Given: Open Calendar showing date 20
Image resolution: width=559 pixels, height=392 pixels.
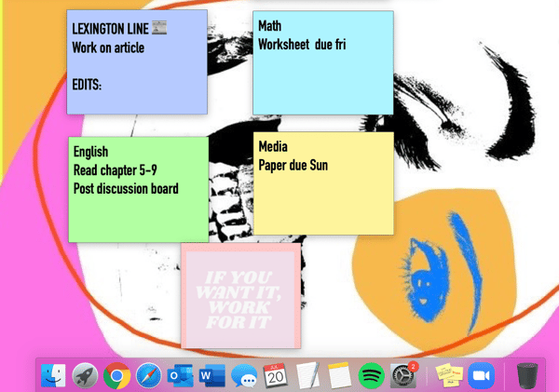Looking at the screenshot, I should click(276, 375).
